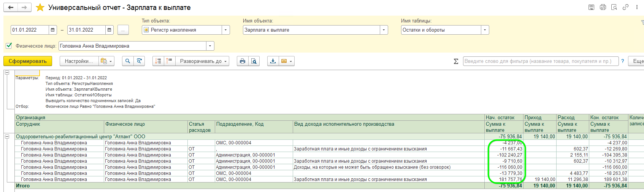
Task: Select cell -4 237,00 in Кон. остаток column
Action: pos(609,143)
